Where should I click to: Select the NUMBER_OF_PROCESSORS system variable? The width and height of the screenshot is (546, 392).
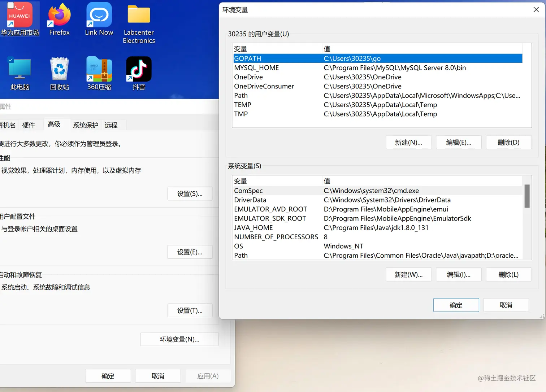coord(378,237)
